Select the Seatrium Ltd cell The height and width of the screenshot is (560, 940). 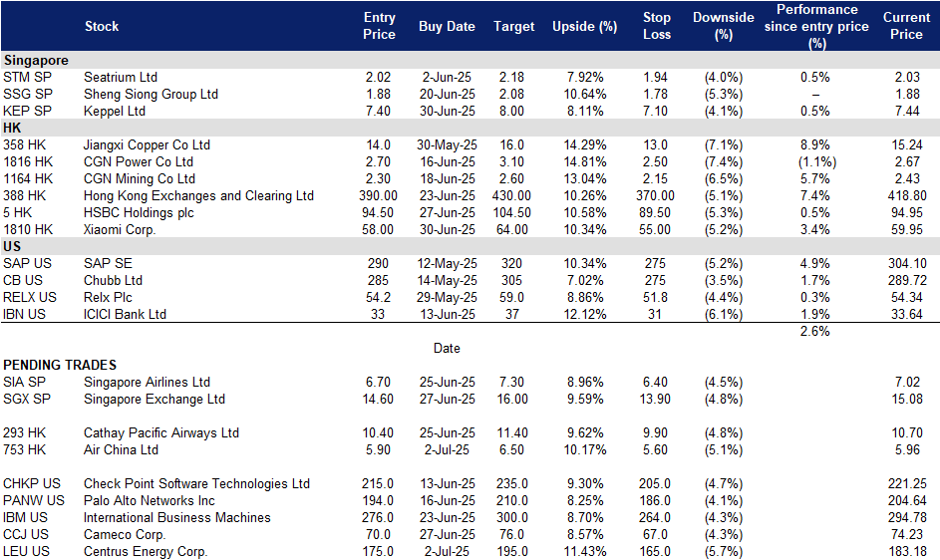coord(121,78)
